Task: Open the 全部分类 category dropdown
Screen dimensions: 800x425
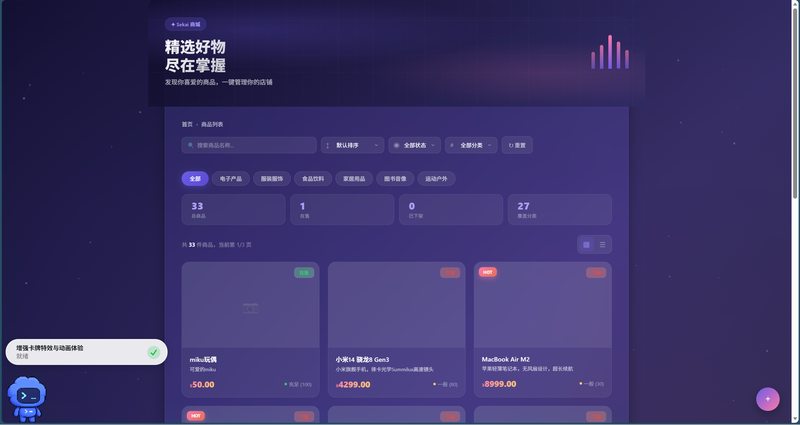Action: point(471,145)
